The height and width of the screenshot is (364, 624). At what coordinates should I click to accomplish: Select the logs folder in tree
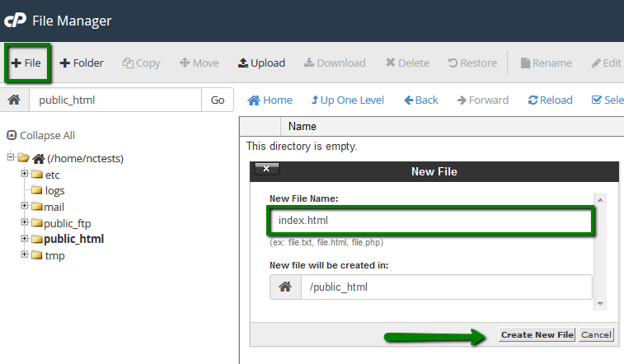pyautogui.click(x=54, y=190)
